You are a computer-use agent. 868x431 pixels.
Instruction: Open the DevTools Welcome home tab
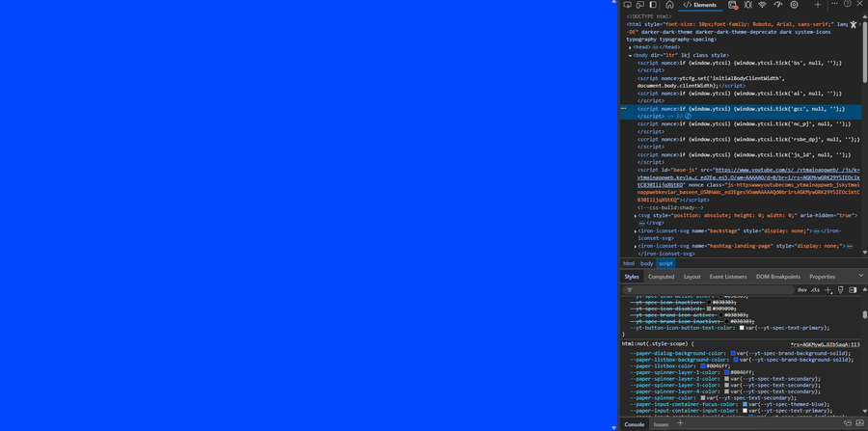click(669, 5)
